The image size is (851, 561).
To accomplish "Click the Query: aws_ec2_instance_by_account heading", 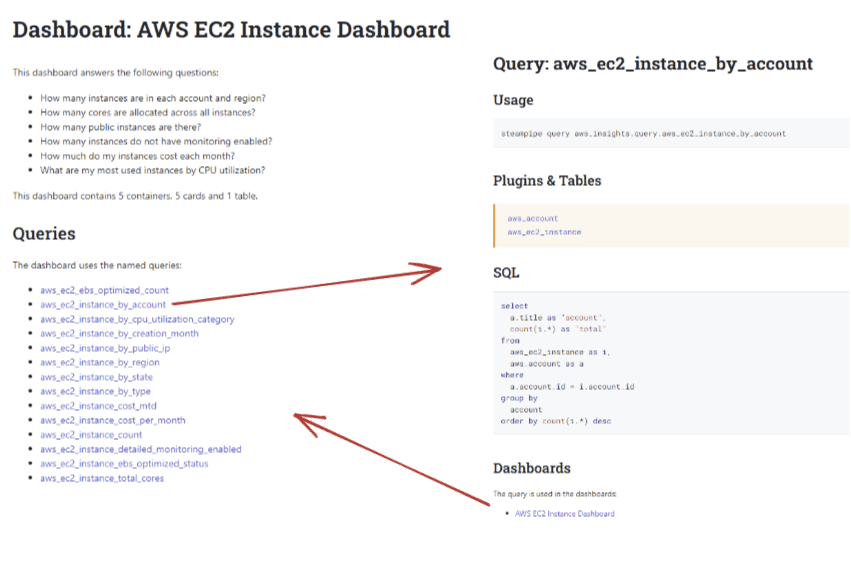I will (x=653, y=64).
